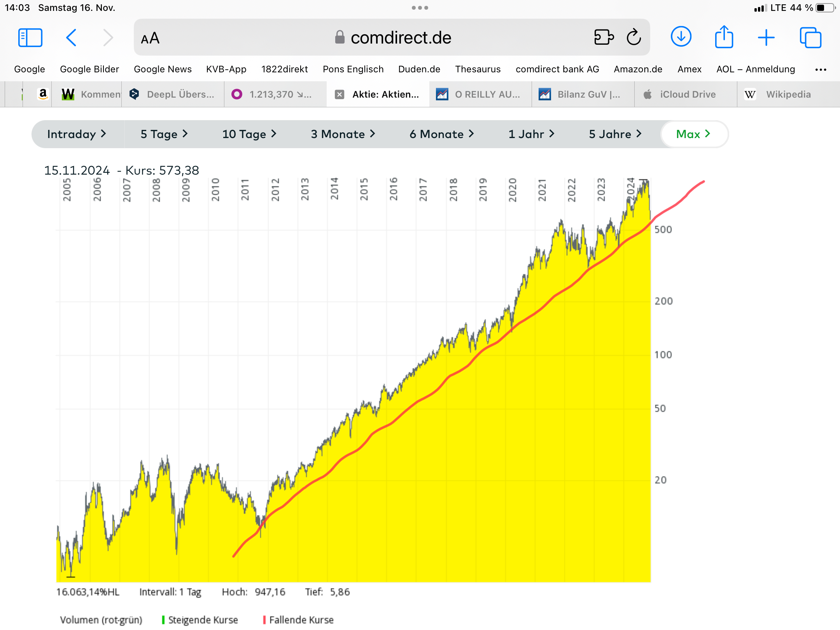Go back with the left arrow
This screenshot has width=840, height=630.
71,38
